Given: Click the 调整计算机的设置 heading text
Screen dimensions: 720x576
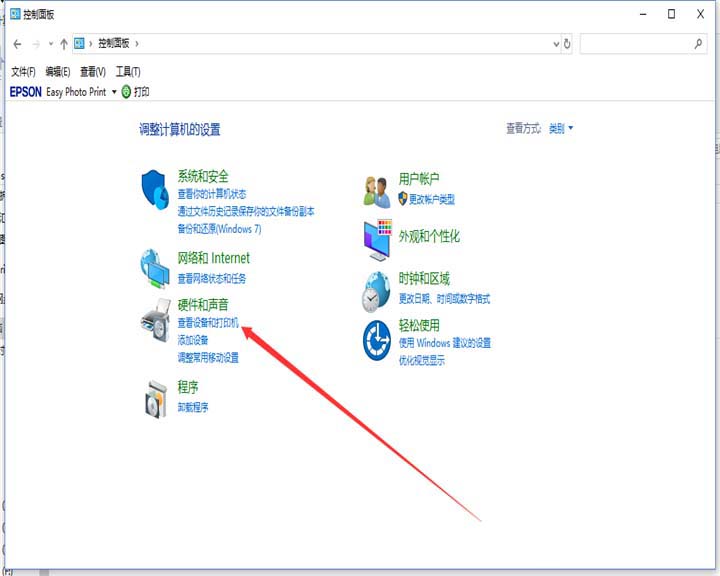Looking at the screenshot, I should click(180, 130).
